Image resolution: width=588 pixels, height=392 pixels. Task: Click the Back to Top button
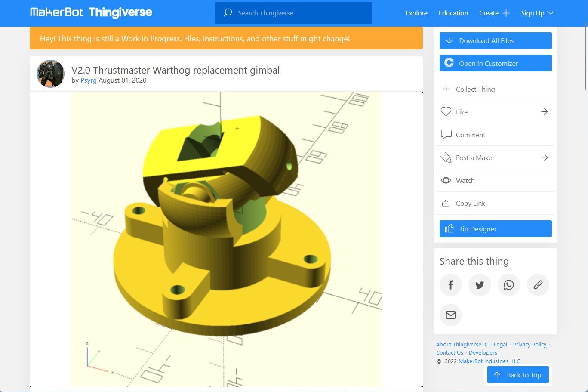click(x=518, y=375)
